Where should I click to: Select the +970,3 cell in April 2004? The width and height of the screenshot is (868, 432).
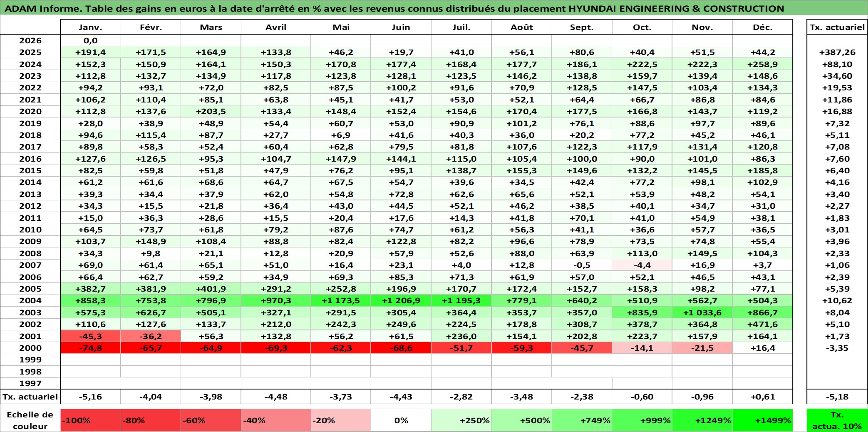point(276,300)
